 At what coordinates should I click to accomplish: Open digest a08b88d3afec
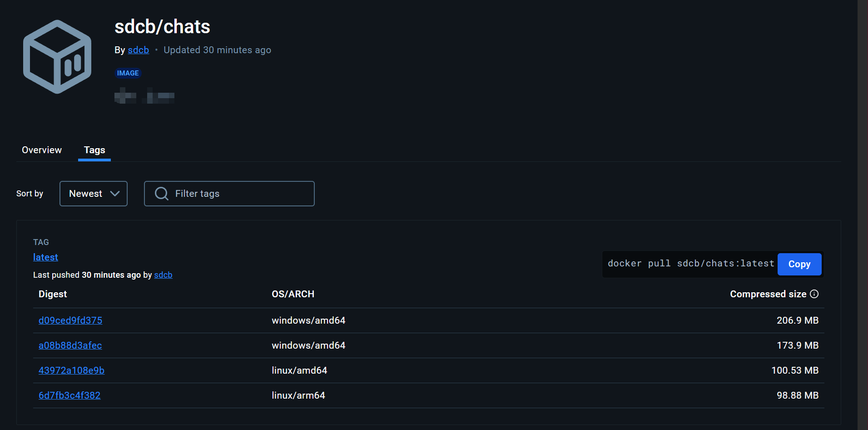[x=70, y=345]
